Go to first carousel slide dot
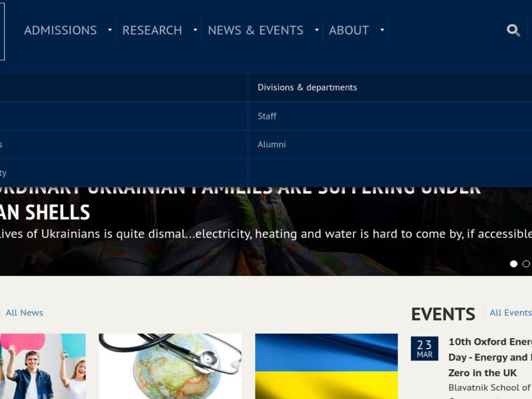 click(514, 263)
